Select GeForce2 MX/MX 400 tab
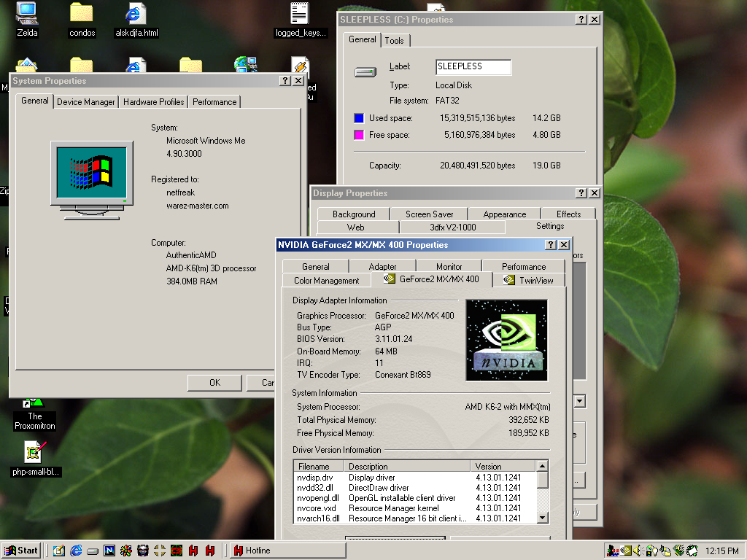This screenshot has height=560, width=747. (432, 279)
